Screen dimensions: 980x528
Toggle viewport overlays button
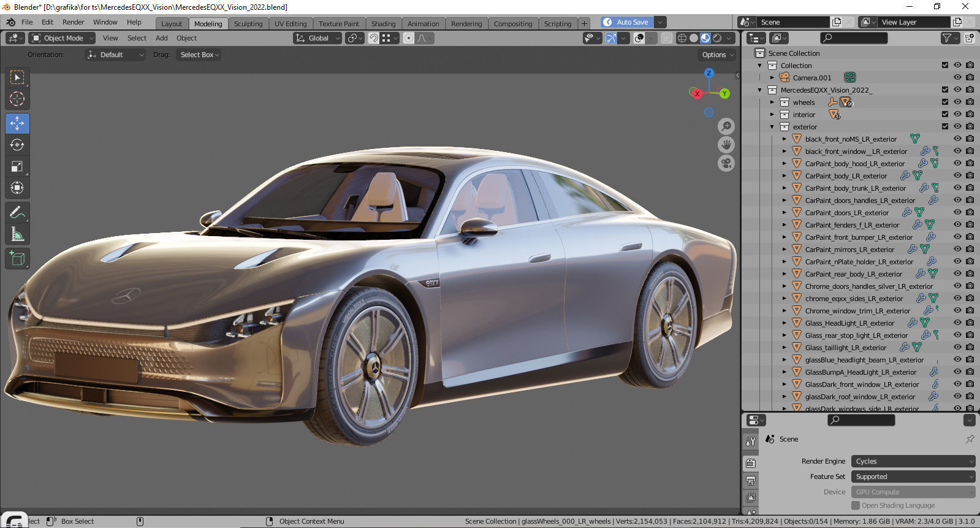coord(639,38)
